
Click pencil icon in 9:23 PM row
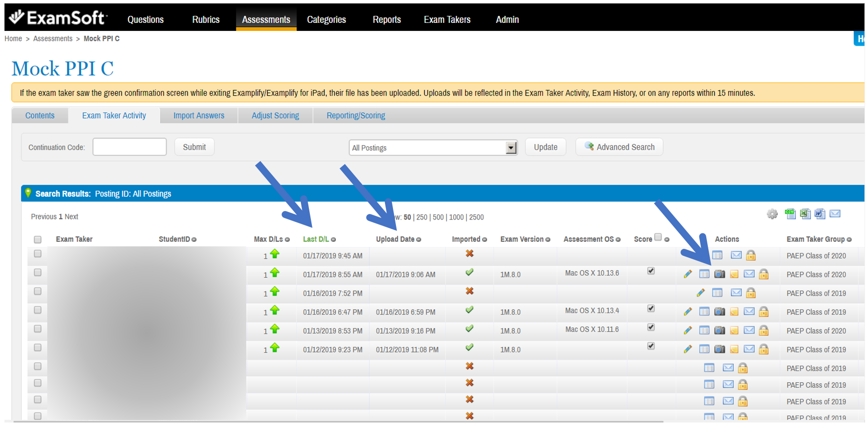[x=688, y=349]
